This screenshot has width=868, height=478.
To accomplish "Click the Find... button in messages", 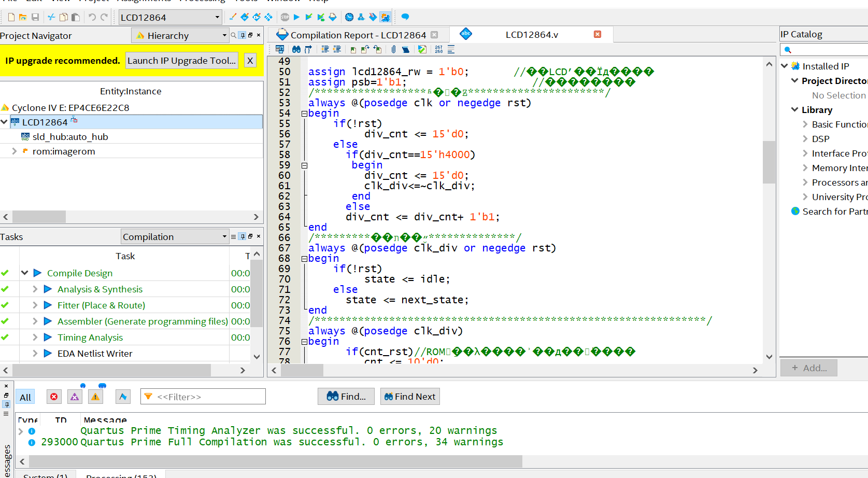I will pos(346,397).
